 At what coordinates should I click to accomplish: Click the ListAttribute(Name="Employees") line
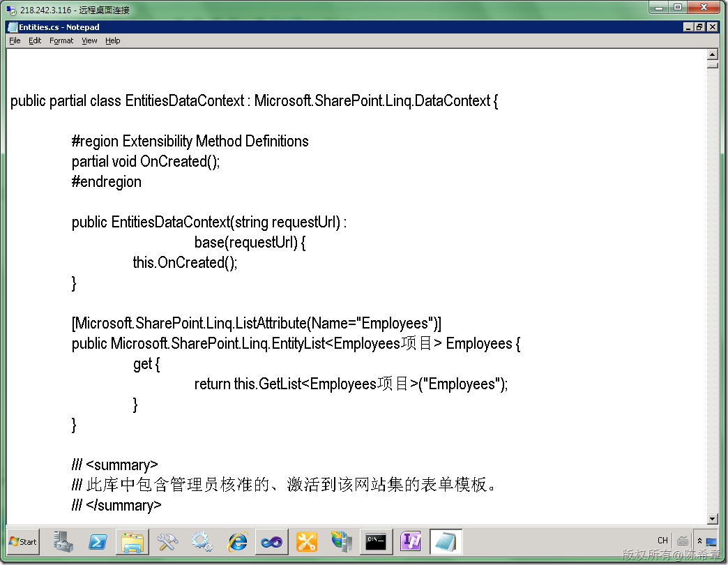click(x=257, y=323)
